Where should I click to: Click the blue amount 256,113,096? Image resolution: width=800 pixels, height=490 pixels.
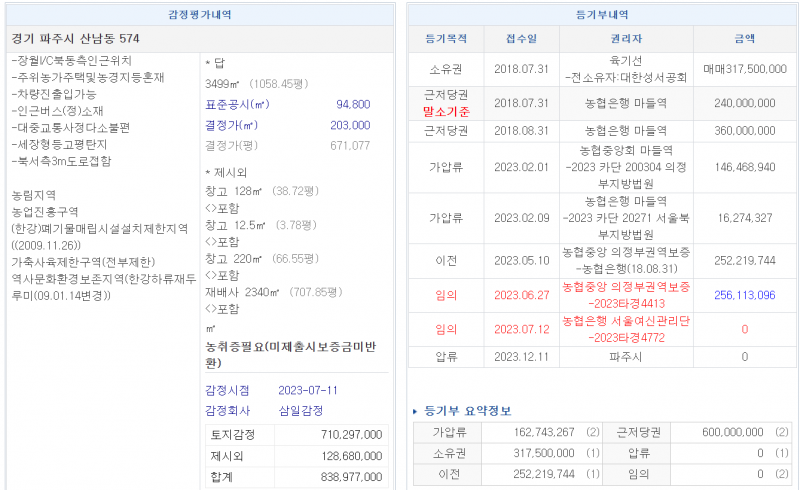click(x=744, y=295)
